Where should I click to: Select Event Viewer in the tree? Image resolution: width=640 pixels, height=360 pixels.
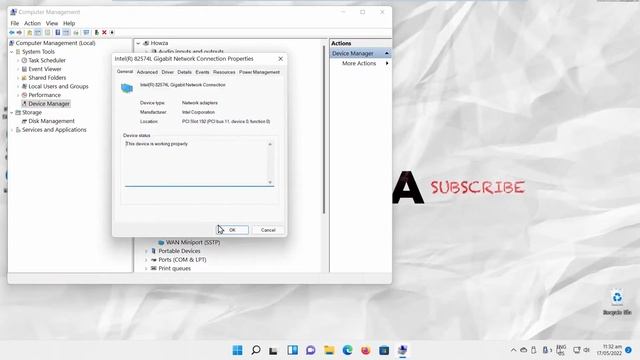tap(45, 69)
